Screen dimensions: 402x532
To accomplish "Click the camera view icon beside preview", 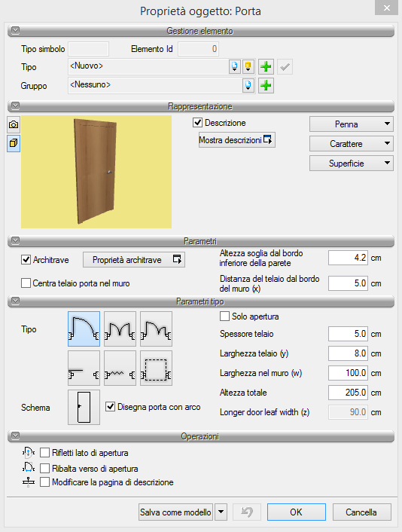I will pyautogui.click(x=14, y=124).
